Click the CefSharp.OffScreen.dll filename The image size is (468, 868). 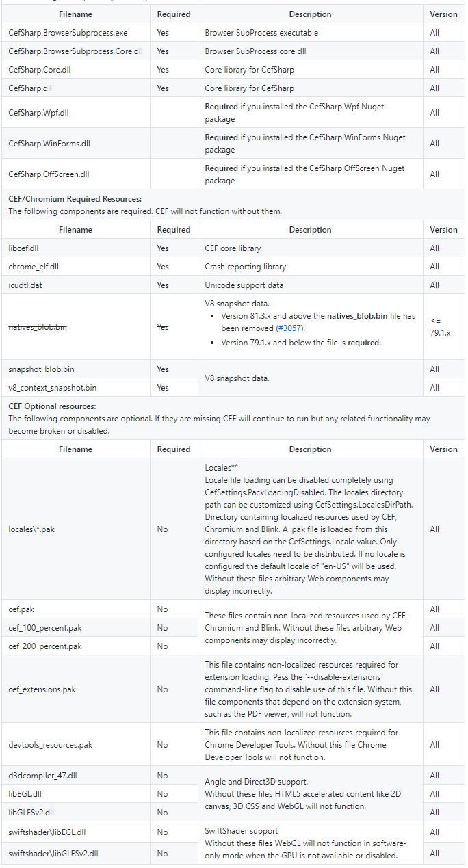pos(49,174)
